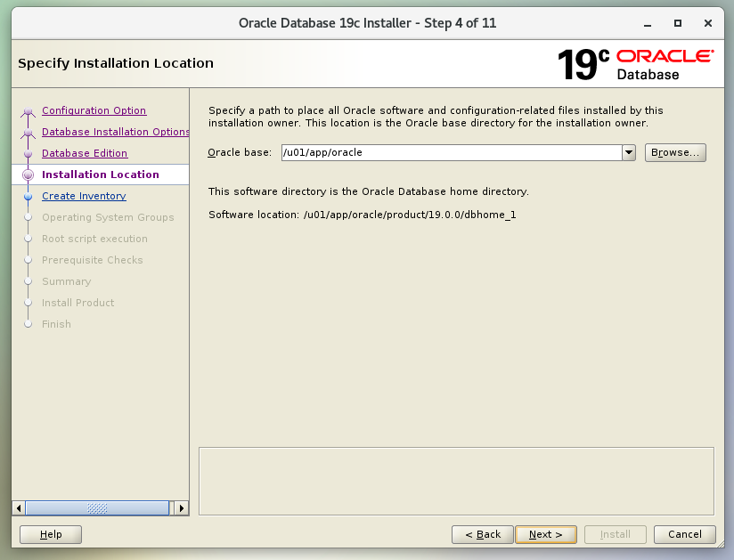This screenshot has height=560, width=734.
Task: Go back with the Back button
Action: tap(482, 534)
